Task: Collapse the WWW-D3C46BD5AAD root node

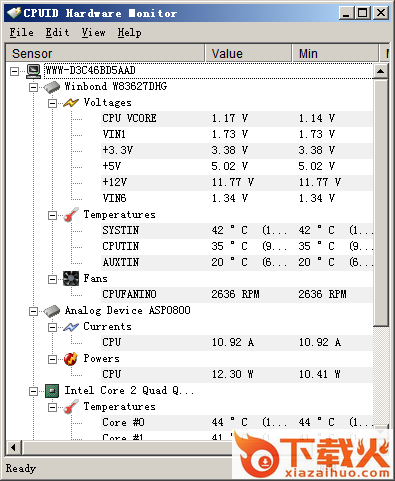Action: pyautogui.click(x=14, y=71)
